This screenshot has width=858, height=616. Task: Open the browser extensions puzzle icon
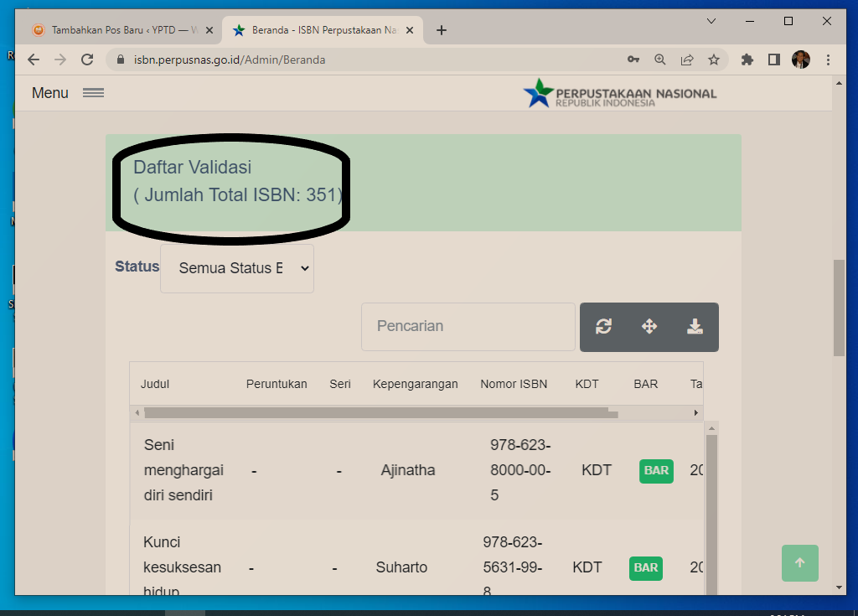[747, 60]
